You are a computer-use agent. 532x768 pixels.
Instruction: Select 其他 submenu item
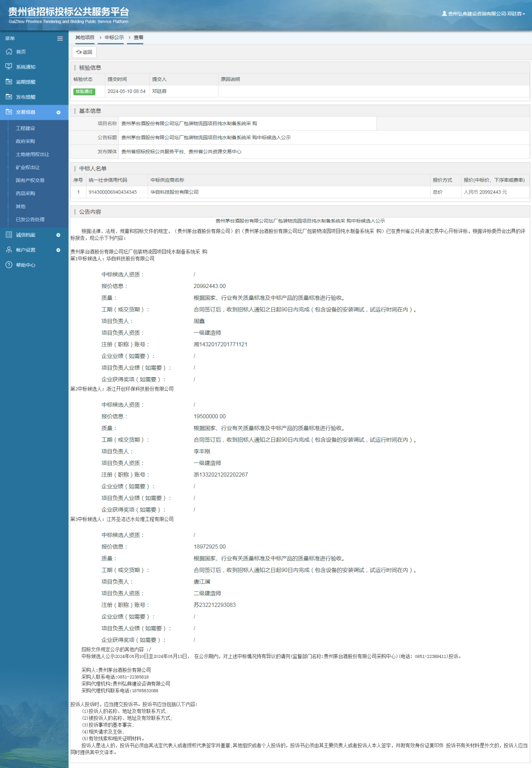[x=20, y=207]
